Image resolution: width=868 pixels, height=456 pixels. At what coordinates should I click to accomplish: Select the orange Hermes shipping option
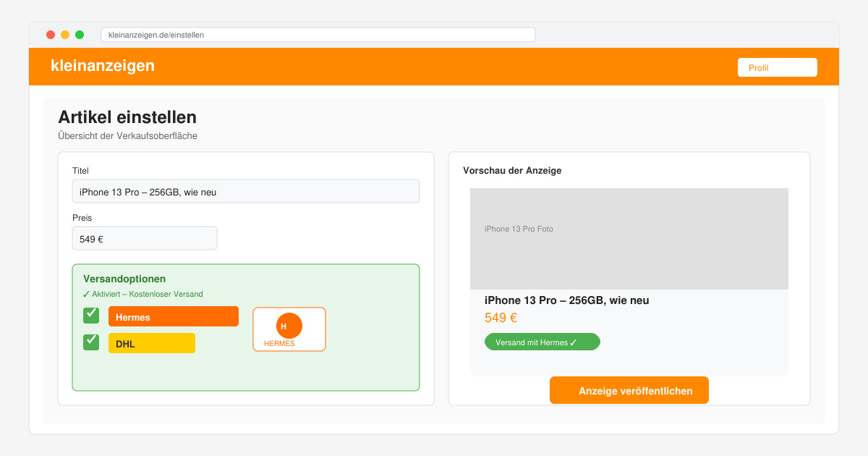click(174, 316)
